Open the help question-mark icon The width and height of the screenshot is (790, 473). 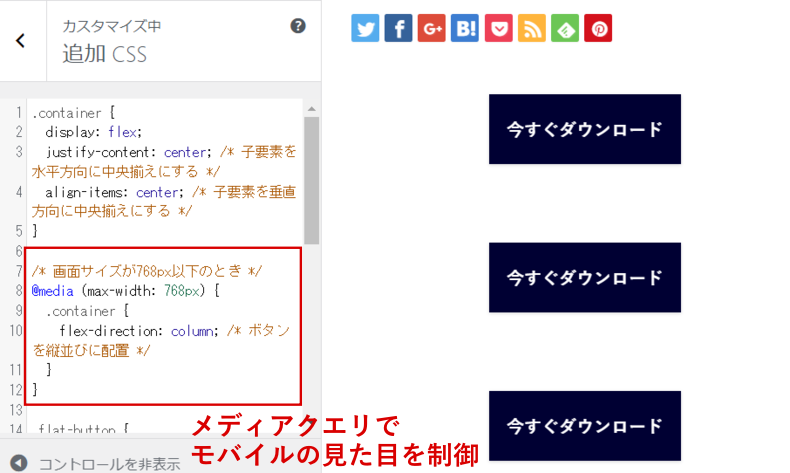coord(298,26)
